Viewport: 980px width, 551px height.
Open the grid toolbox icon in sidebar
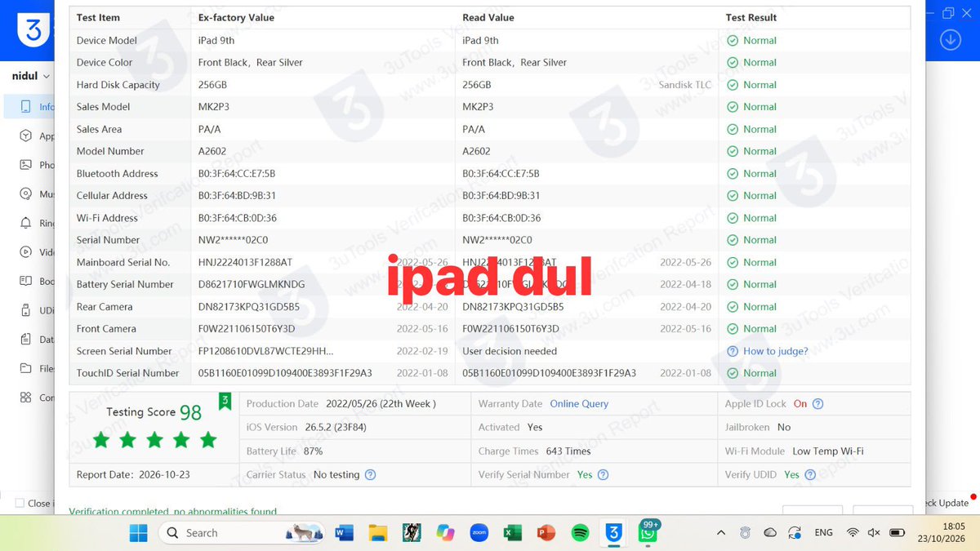coord(25,398)
